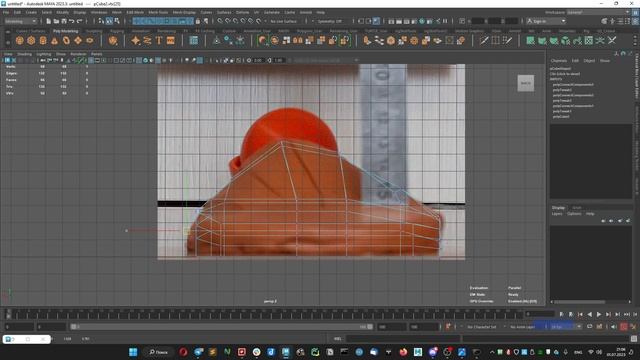Switch to the Anim layer tab
This screenshot has height=360, width=640.
click(x=576, y=208)
